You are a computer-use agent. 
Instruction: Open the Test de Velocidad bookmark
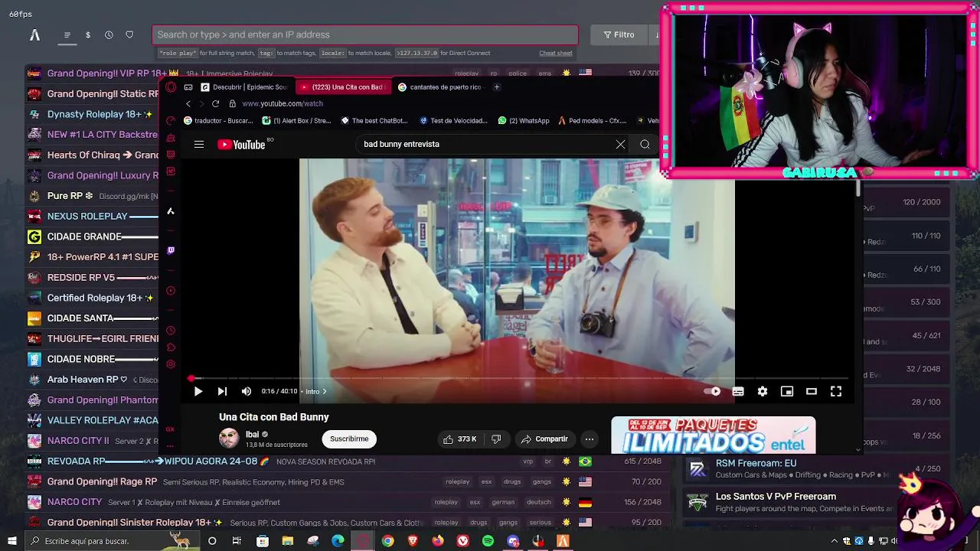pos(454,120)
